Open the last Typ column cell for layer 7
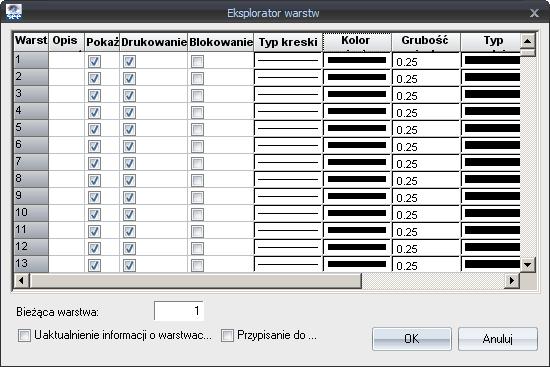Screen dimensions: 550x367 click(491, 162)
